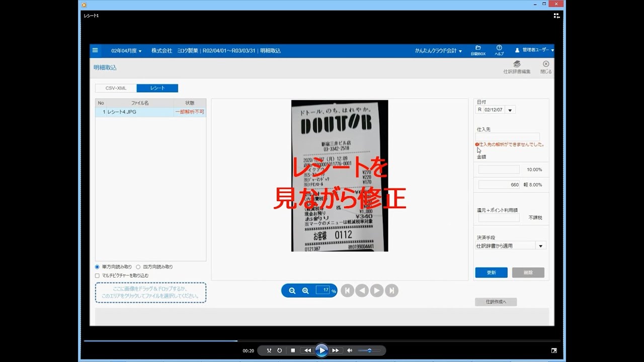Click the 還元＋ポイント利用額 input field
The width and height of the screenshot is (644, 362).
[x=499, y=218]
